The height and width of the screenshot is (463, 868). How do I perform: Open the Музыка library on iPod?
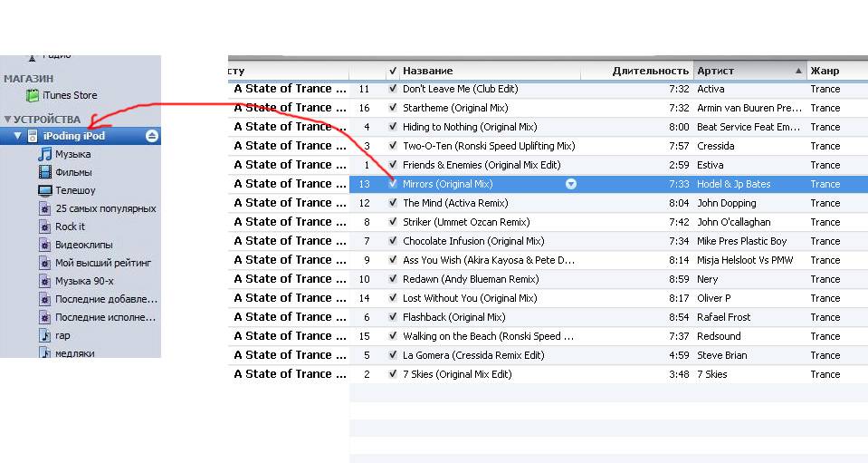click(72, 154)
